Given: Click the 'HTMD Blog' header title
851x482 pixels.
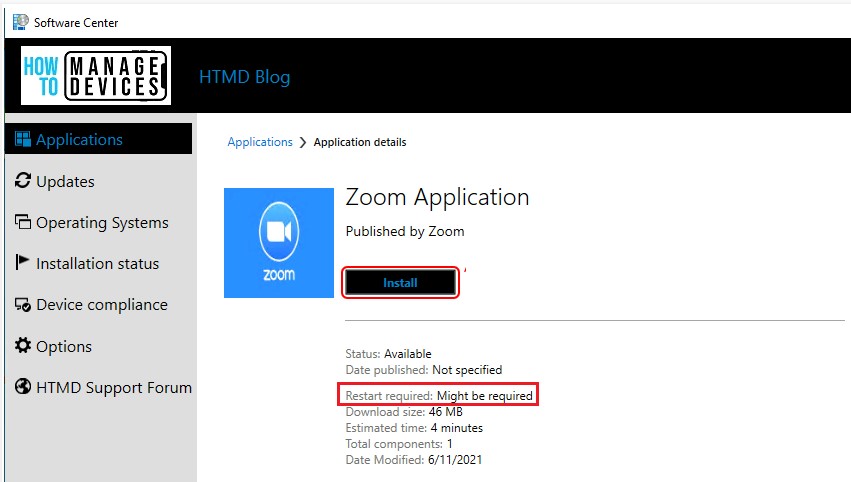Looking at the screenshot, I should (245, 77).
